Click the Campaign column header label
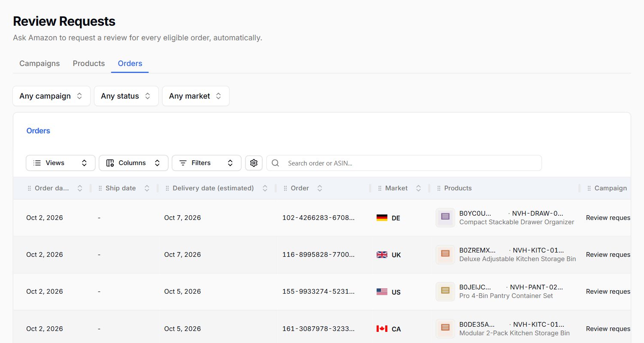644x343 pixels. tap(611, 188)
